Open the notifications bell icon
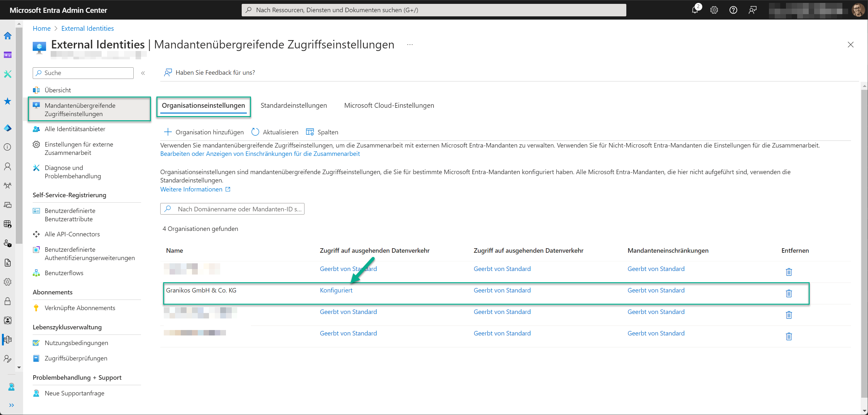Image resolution: width=868 pixels, height=415 pixels. (x=695, y=10)
